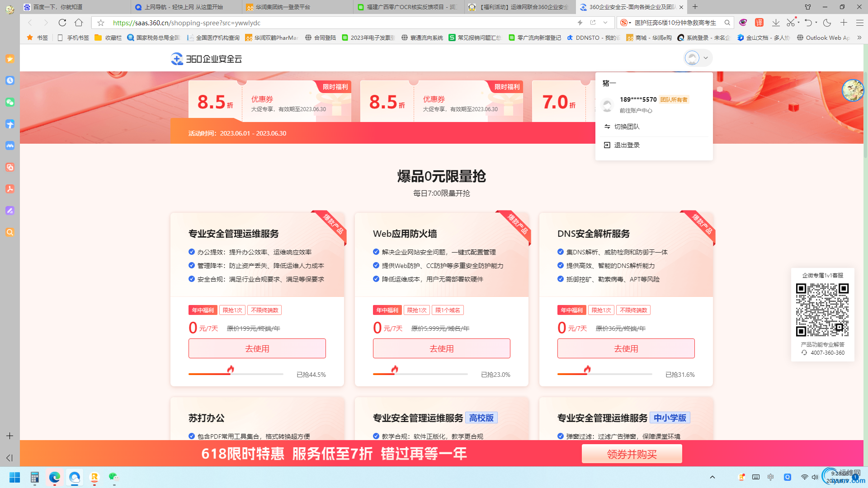Open 国家税务总局 bookmark
The image size is (868, 488).
(x=154, y=38)
